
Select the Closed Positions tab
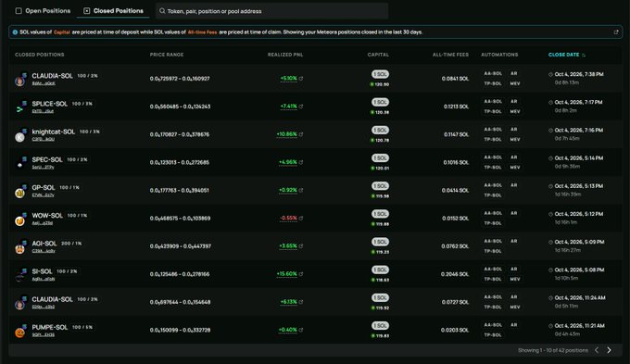pos(113,11)
